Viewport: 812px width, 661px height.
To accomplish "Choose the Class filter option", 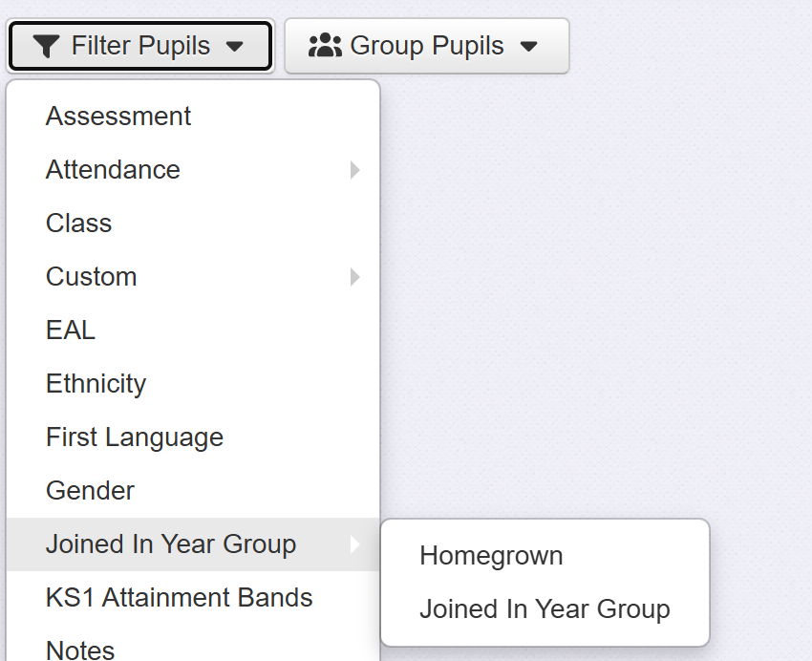I will 79,224.
